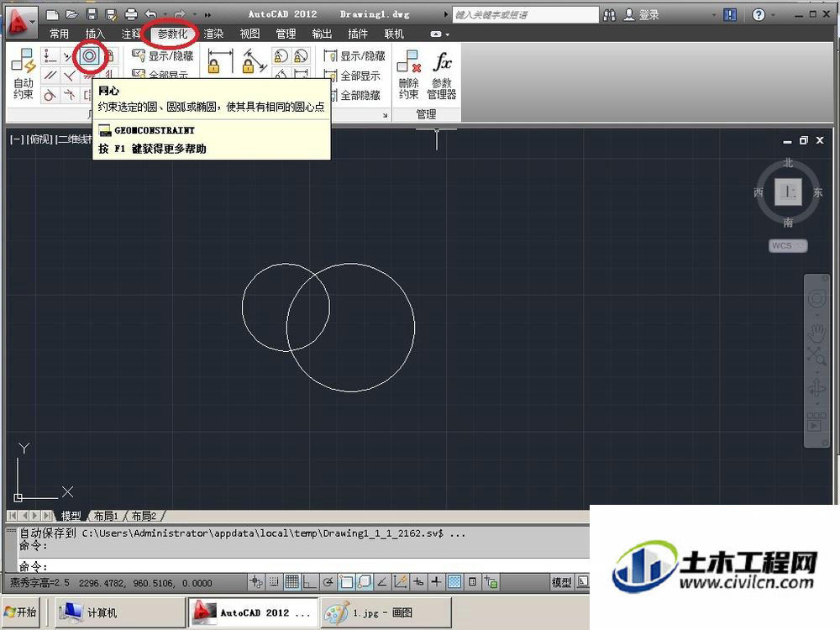Click the Open file folder icon
Screen dimensions: 840x630
pos(71,14)
